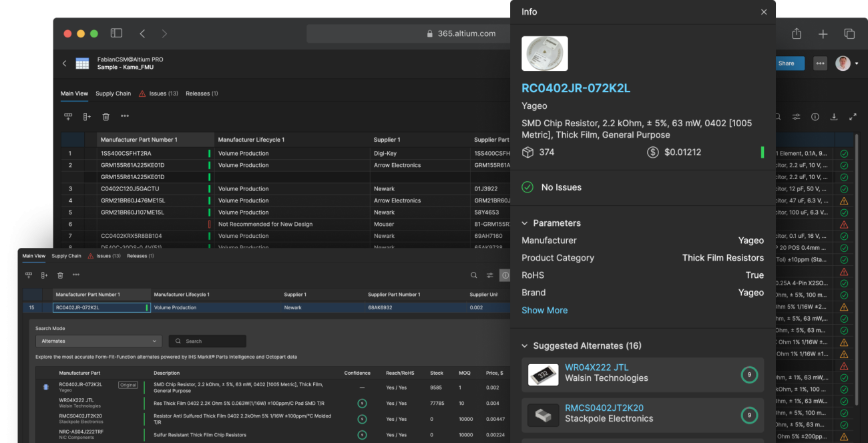868x443 pixels.
Task: Toggle the Safari sidebar icon
Action: pyautogui.click(x=116, y=33)
